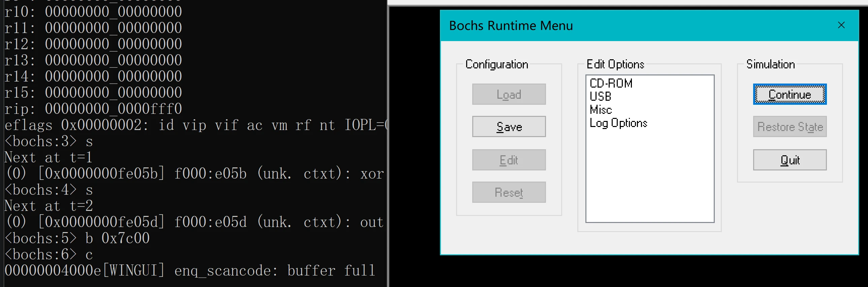Click the '<bochs:3> s' command line
The width and height of the screenshot is (868, 287).
pyautogui.click(x=48, y=141)
